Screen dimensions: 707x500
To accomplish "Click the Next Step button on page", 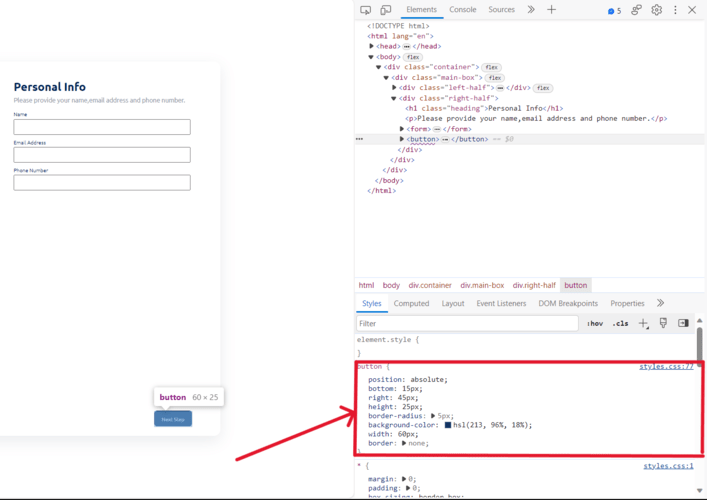I will pyautogui.click(x=173, y=419).
